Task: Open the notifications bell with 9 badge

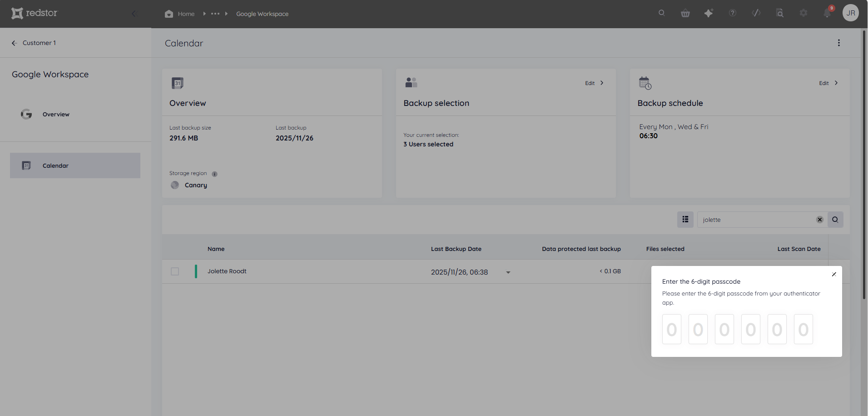Action: coord(828,12)
